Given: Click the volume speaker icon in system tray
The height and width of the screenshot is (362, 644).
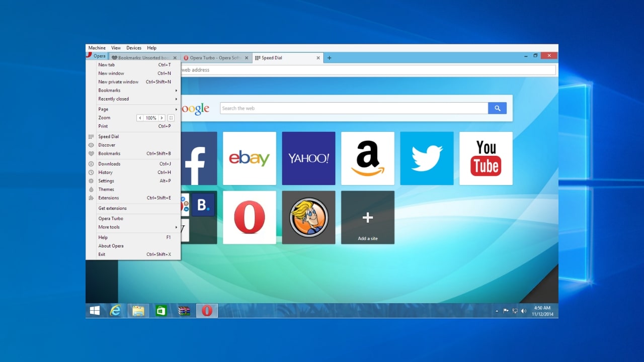Looking at the screenshot, I should point(524,311).
